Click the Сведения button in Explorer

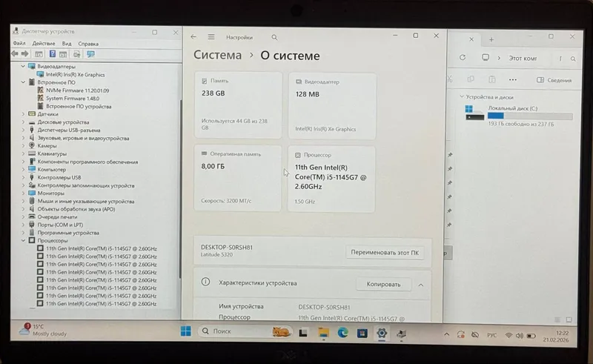tap(554, 80)
